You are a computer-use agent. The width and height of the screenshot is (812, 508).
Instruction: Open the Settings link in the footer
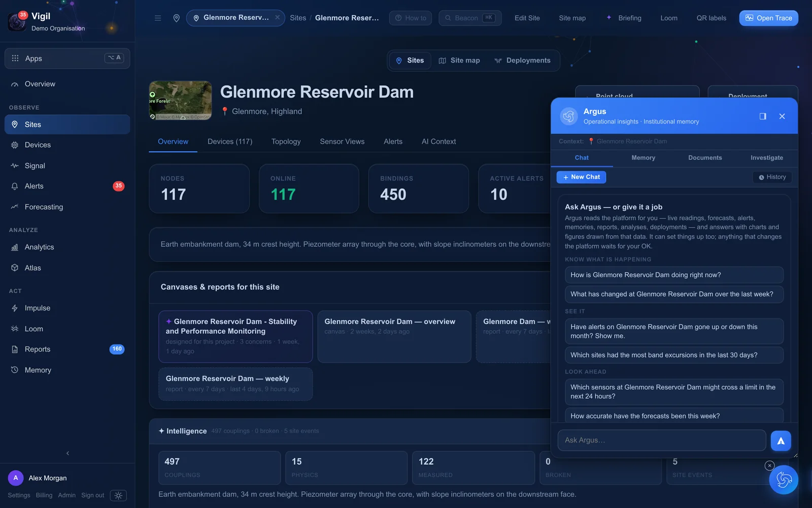pyautogui.click(x=19, y=495)
